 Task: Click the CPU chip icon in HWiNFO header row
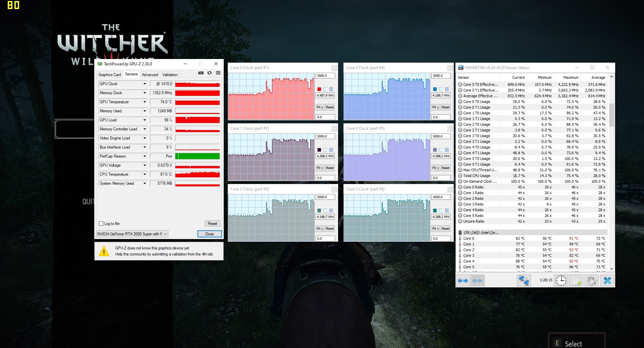pos(460,233)
